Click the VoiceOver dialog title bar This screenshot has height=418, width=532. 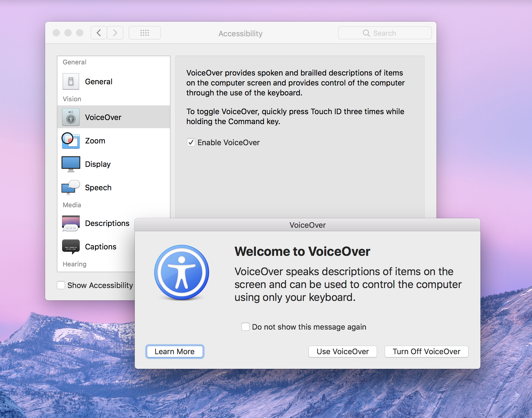click(308, 225)
